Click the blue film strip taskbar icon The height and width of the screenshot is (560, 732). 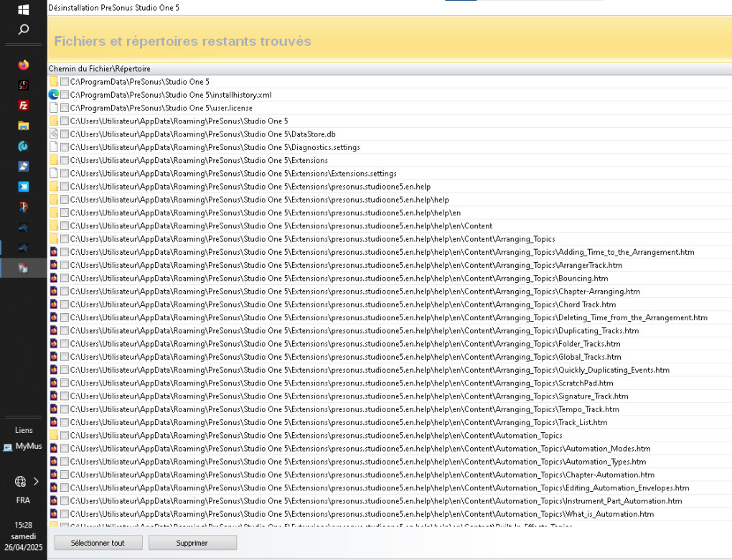[24, 187]
